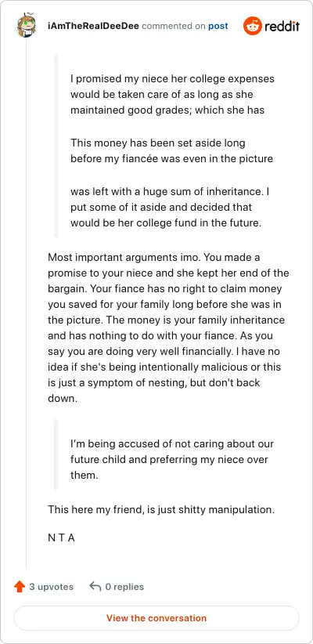313x644 pixels.
Task: Click quoted text "This money has been set aside"
Action: click(x=171, y=150)
